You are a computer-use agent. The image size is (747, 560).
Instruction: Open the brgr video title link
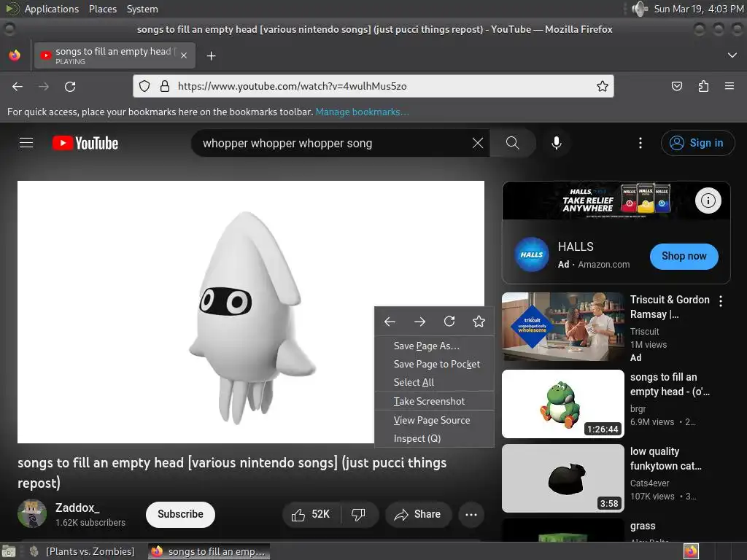click(x=670, y=384)
